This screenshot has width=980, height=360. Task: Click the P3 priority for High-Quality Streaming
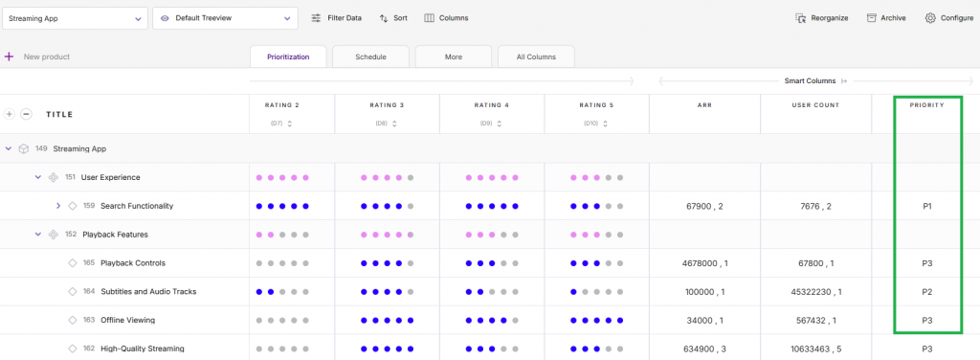(926, 349)
